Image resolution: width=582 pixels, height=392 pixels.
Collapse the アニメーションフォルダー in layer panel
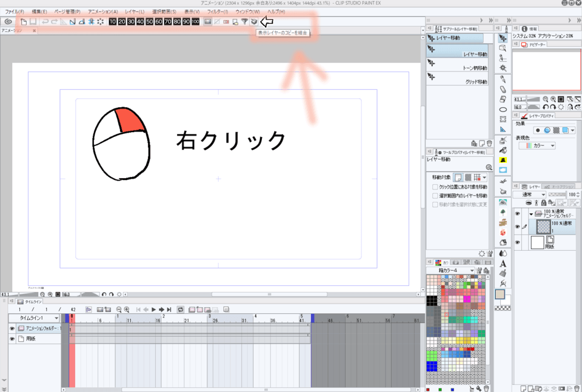click(531, 214)
